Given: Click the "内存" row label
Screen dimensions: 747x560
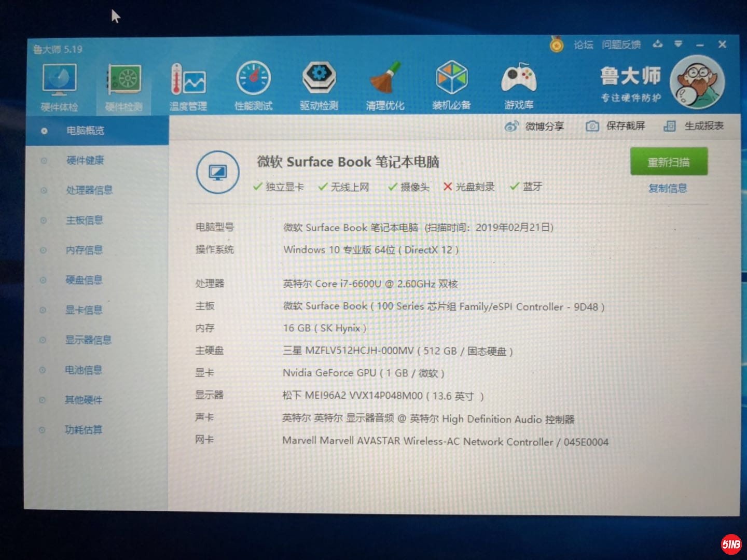Looking at the screenshot, I should [205, 328].
